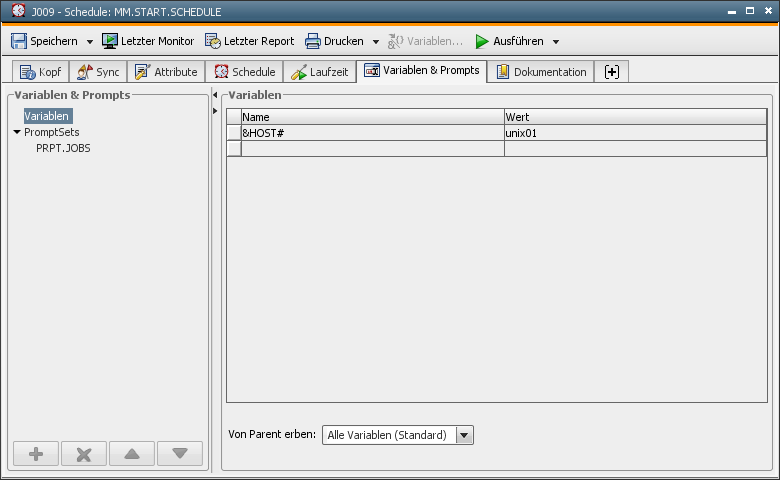
Task: Open the Drucken dropdown arrow
Action: 375,42
